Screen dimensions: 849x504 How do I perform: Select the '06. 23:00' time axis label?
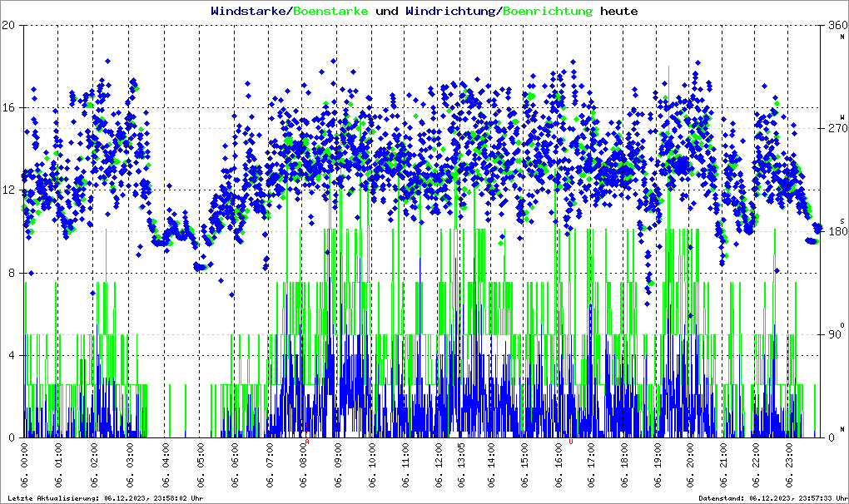point(789,467)
